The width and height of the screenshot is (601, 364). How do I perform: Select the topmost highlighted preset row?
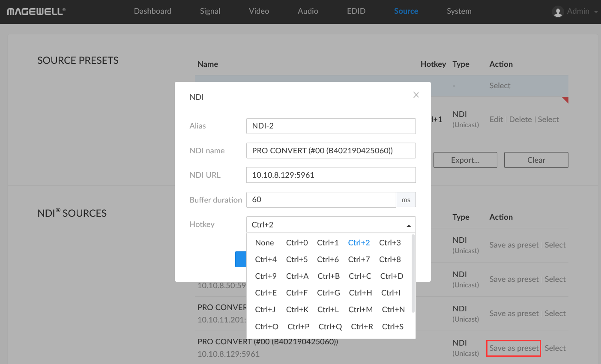[x=500, y=86]
